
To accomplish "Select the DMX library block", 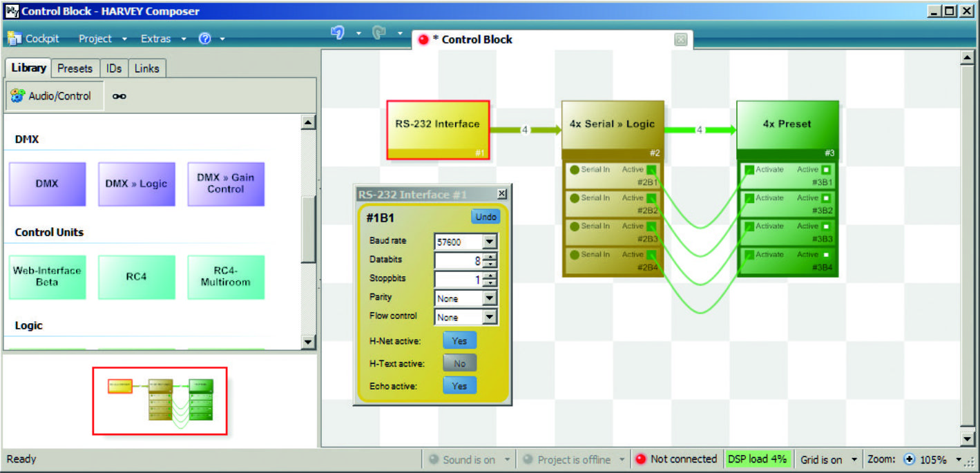I will pos(47,184).
